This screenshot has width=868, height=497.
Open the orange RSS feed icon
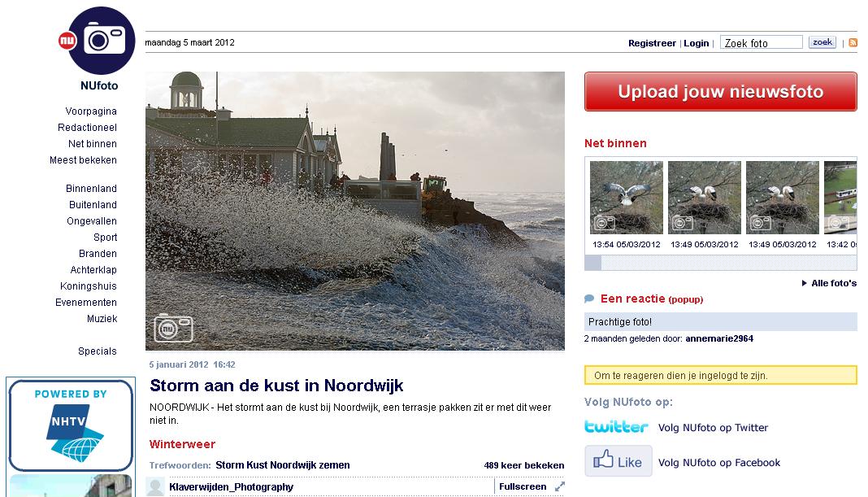pyautogui.click(x=853, y=42)
